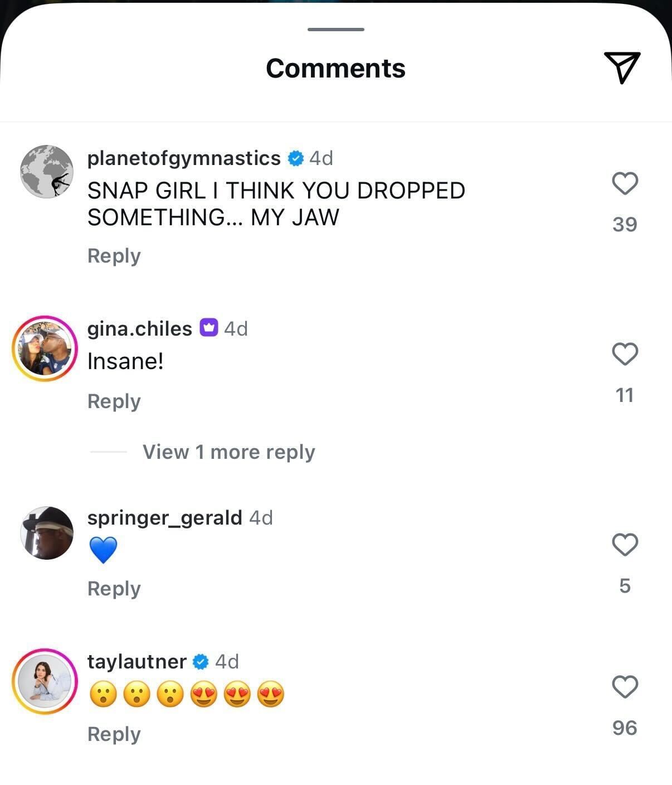The width and height of the screenshot is (672, 785).
Task: Click the 4d timestamp on gina.chiles' comment
Action: pos(237,328)
